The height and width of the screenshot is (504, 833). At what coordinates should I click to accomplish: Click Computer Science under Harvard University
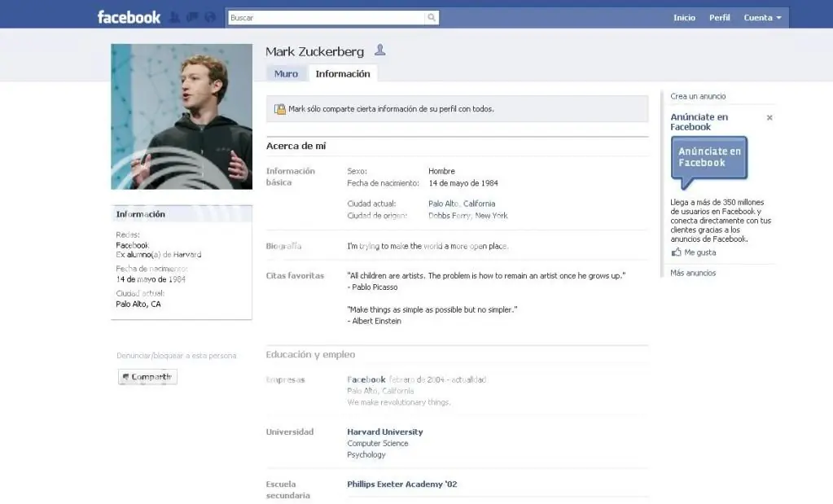click(x=378, y=444)
